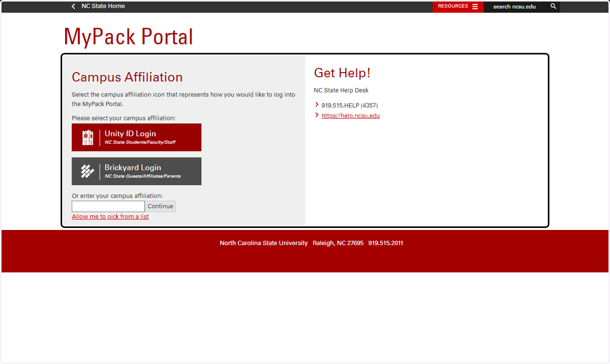This screenshot has width=610, height=364.
Task: Click Raleigh, NC 27695 footer text
Action: [338, 243]
